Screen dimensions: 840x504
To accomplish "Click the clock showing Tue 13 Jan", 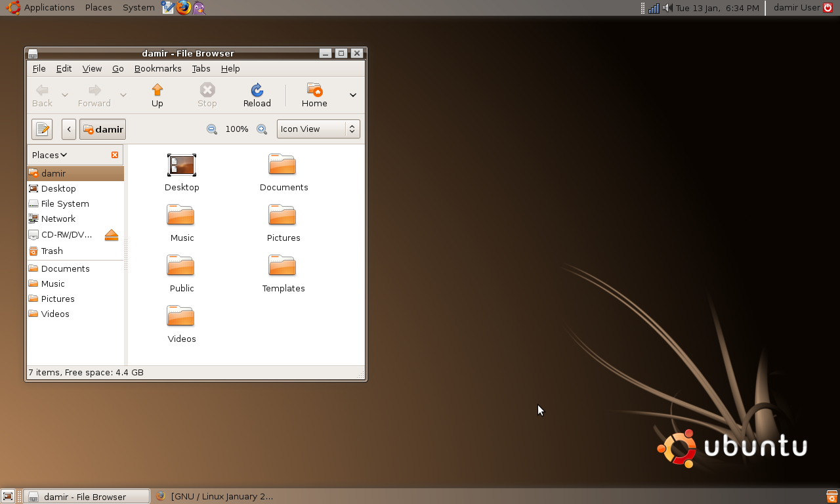I will tap(717, 8).
